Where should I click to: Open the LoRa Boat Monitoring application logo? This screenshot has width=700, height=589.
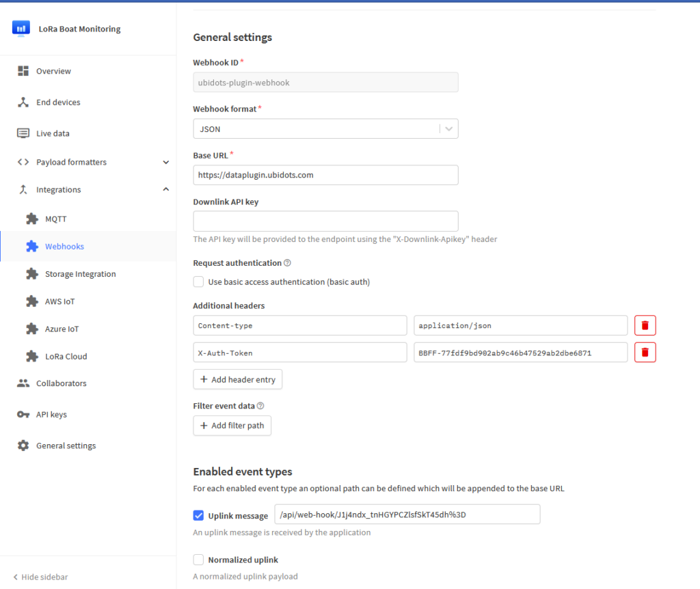point(21,29)
